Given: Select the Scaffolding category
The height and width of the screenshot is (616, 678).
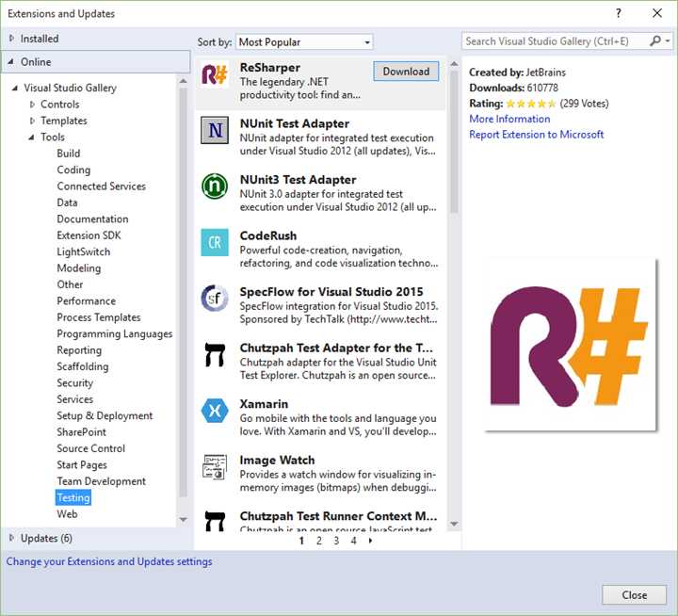Looking at the screenshot, I should pos(83,366).
